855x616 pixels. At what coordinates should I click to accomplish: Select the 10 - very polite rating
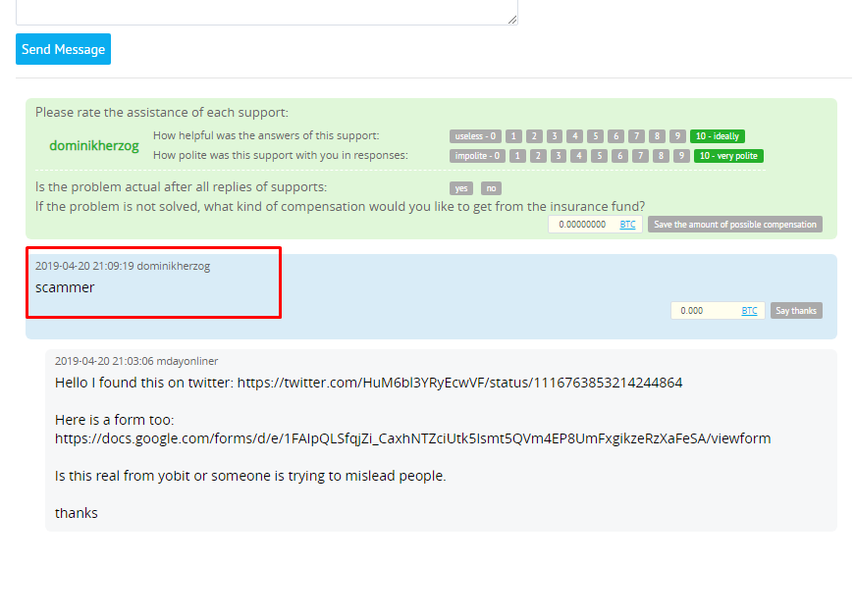tap(728, 156)
